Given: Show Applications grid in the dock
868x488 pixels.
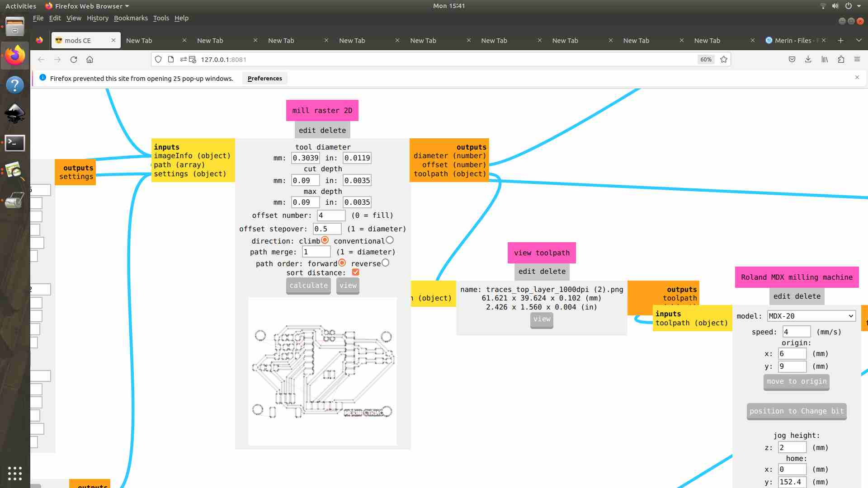Looking at the screenshot, I should coord(15,473).
